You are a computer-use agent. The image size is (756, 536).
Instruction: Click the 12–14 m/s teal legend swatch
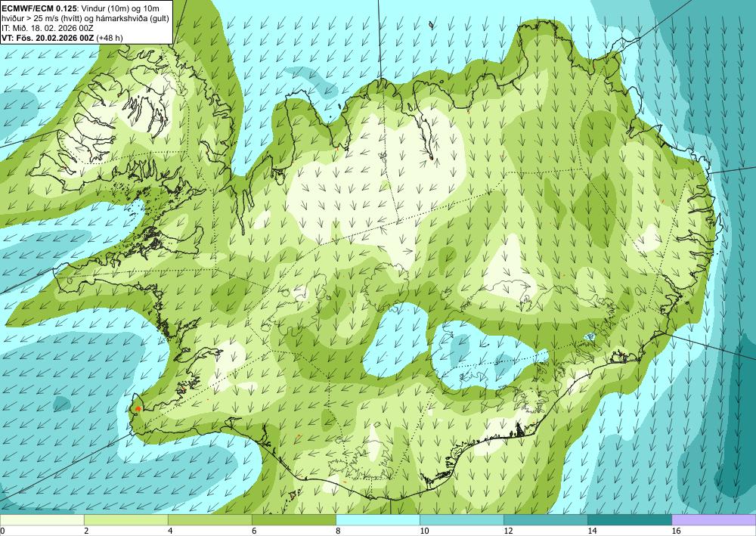[546, 519]
